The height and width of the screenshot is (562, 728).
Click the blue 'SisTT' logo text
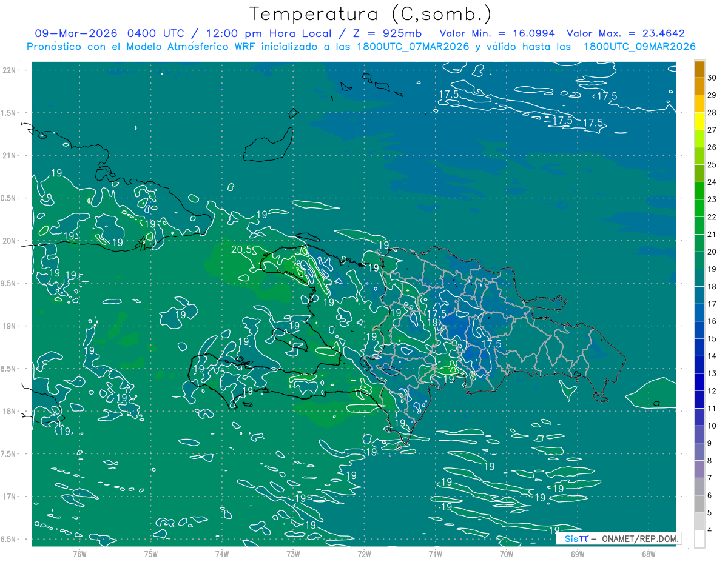(576, 538)
